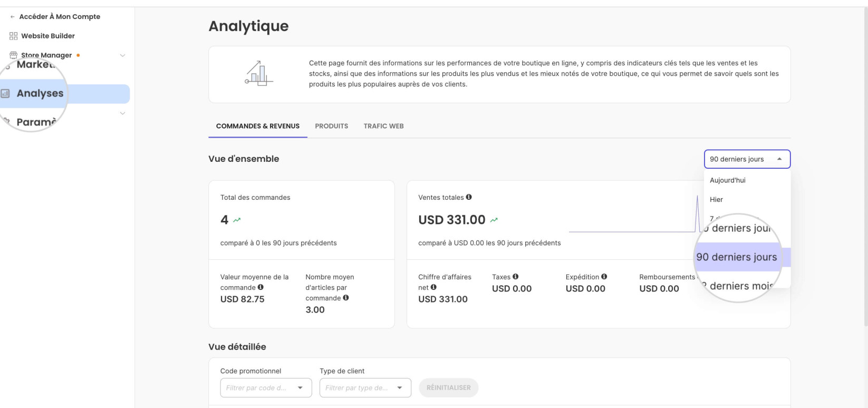Switch to the Trafic Web tab

(x=383, y=126)
